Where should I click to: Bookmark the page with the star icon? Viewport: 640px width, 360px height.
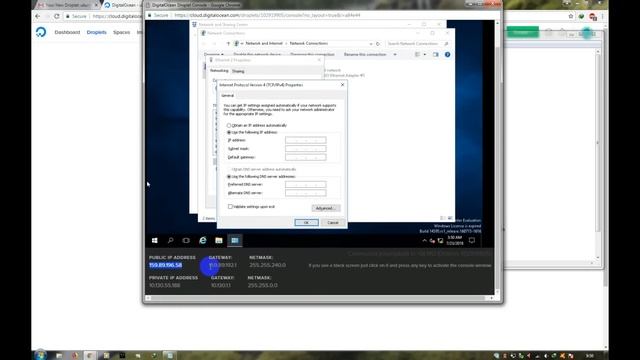[571, 16]
